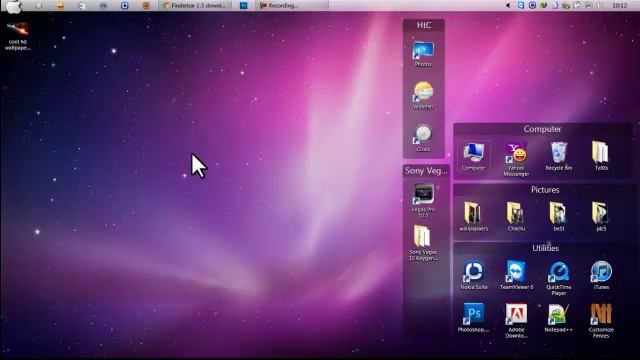Click the Pictures fence title
Image resolution: width=640 pixels, height=360 pixels.
[x=545, y=190]
